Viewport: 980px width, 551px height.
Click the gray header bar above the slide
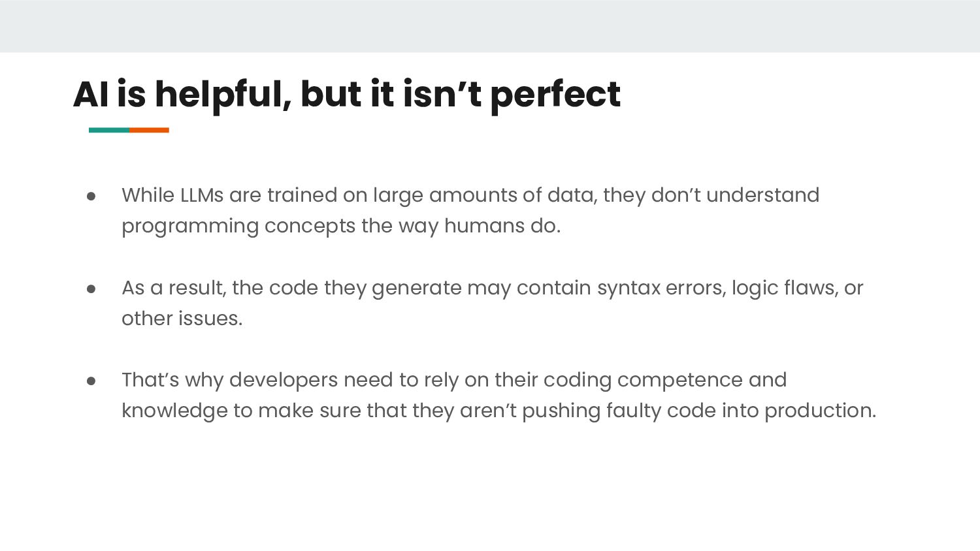click(x=490, y=26)
